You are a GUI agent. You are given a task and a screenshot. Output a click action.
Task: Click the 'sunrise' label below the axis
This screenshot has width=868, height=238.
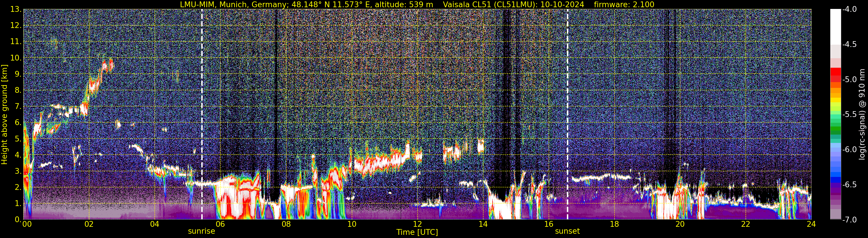202,231
